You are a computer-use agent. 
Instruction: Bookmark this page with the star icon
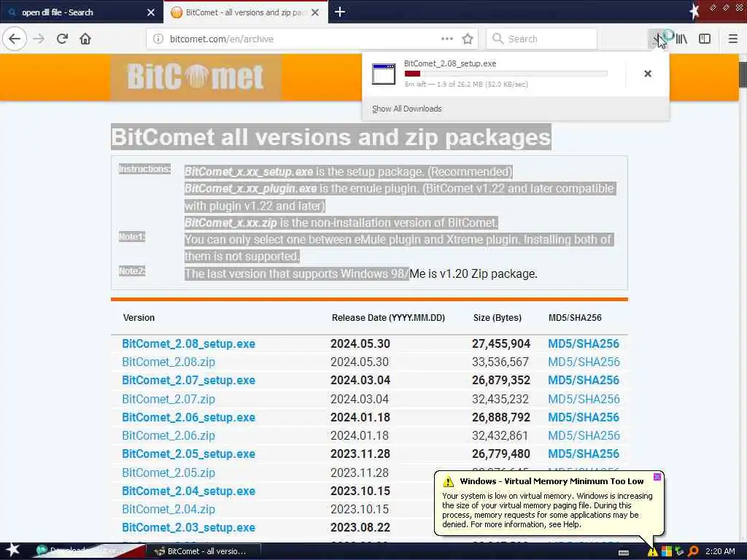(x=468, y=39)
